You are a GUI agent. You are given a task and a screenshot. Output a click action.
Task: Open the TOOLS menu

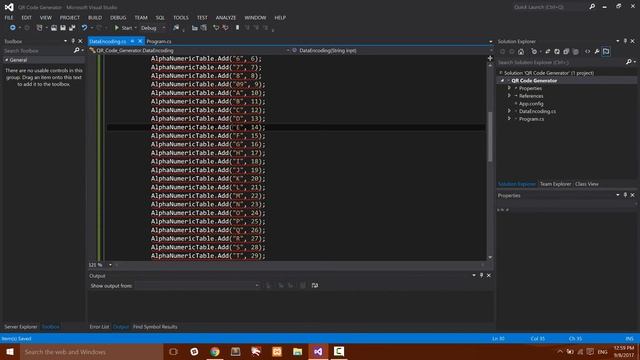[181, 18]
